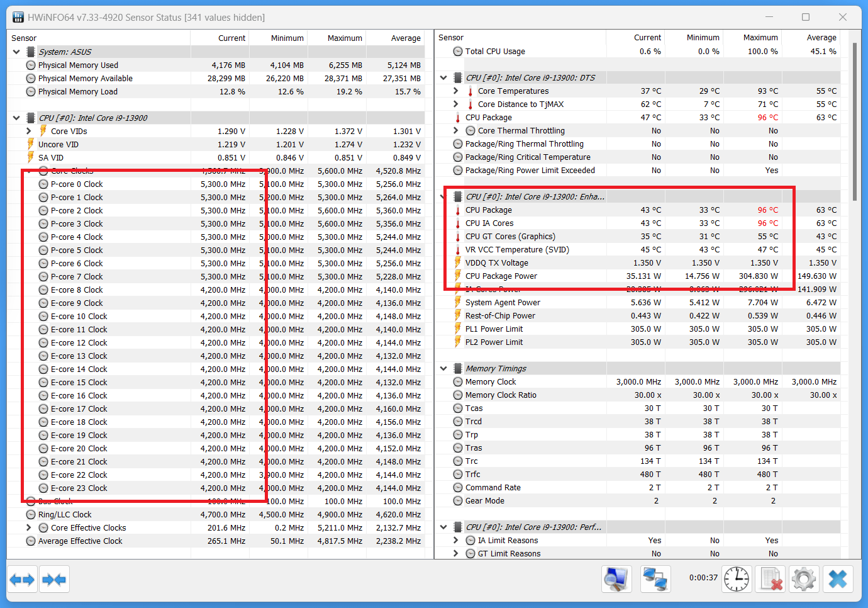Image resolution: width=868 pixels, height=608 pixels.
Task: Click the left pane Current column header
Action: [220, 38]
